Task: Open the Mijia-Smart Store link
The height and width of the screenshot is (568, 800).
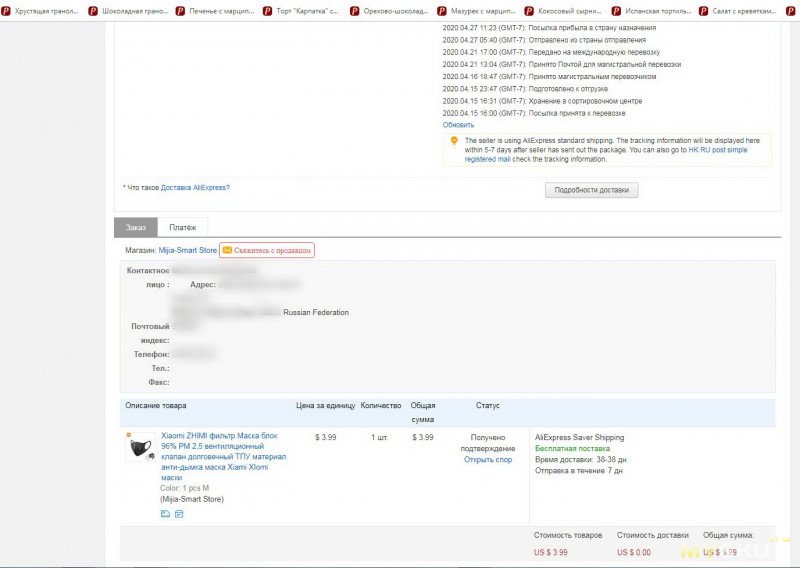Action: (x=188, y=250)
